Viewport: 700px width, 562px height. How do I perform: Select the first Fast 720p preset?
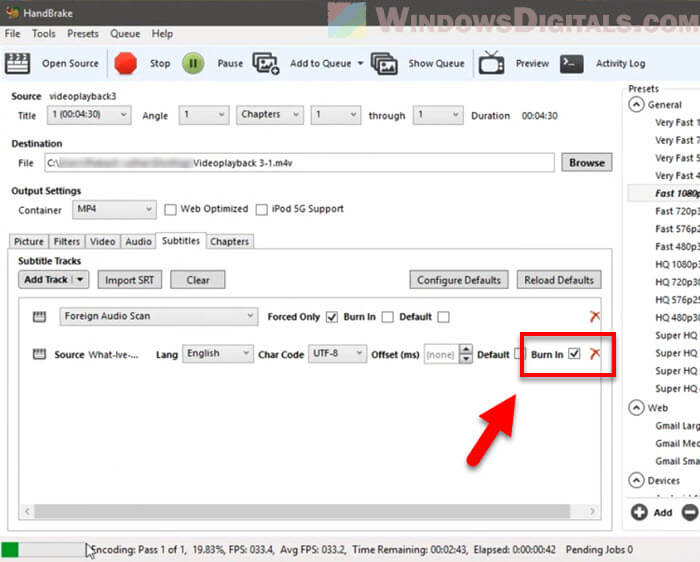677,211
